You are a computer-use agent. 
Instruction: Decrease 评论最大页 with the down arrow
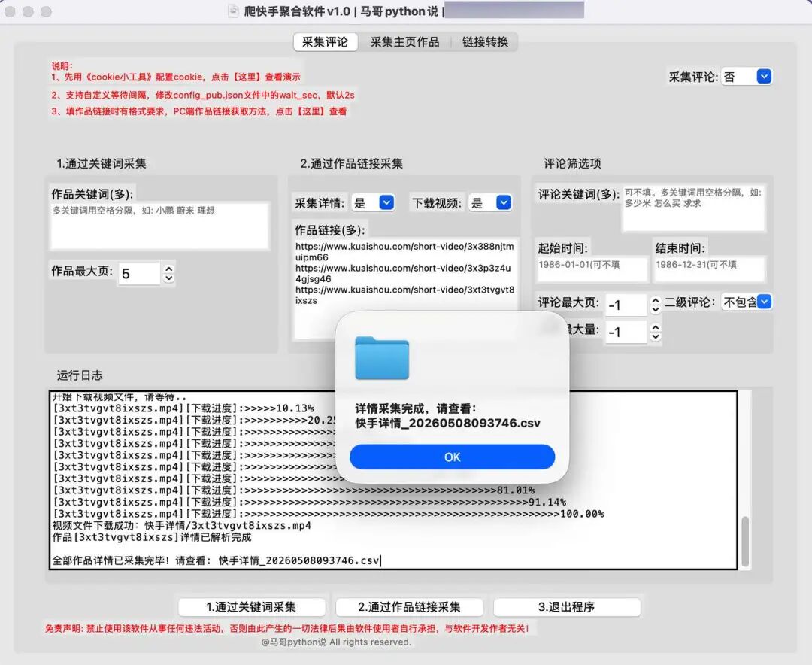(655, 309)
